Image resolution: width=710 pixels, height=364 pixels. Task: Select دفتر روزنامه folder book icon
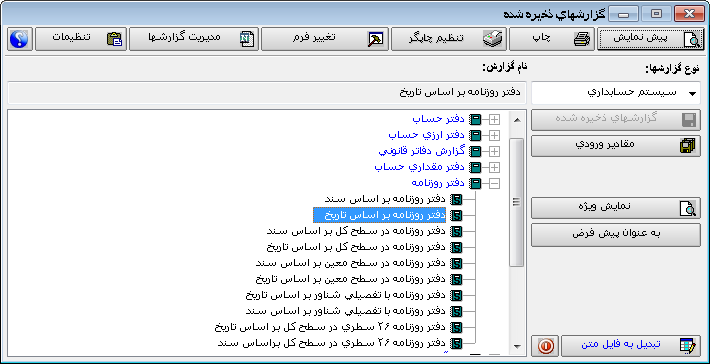click(x=475, y=184)
